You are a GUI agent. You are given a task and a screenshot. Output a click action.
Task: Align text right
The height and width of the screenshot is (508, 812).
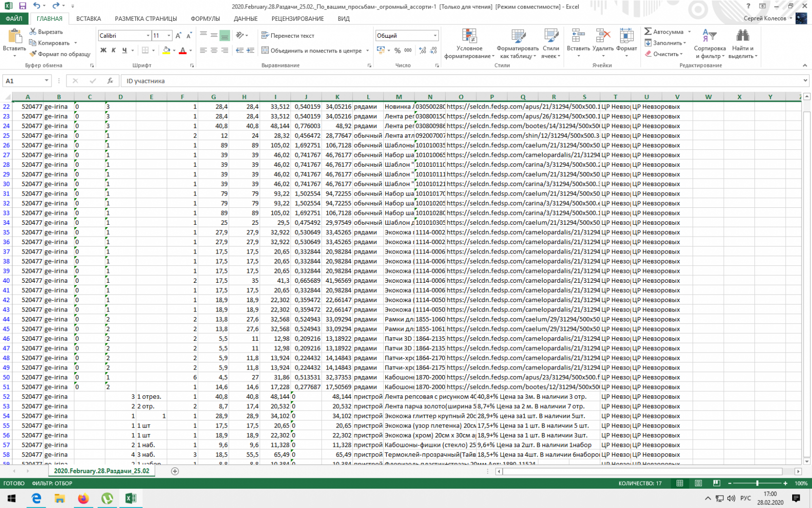point(225,50)
